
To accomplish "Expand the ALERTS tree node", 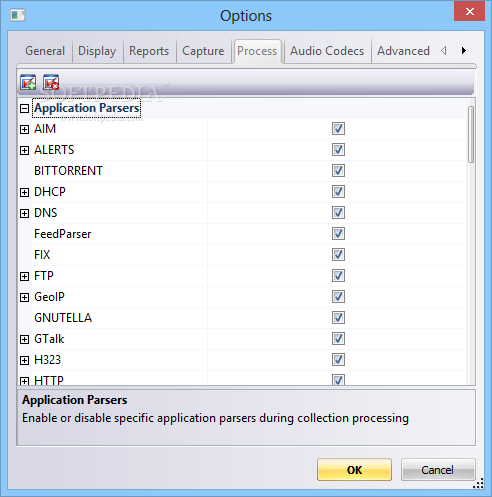I will point(24,151).
